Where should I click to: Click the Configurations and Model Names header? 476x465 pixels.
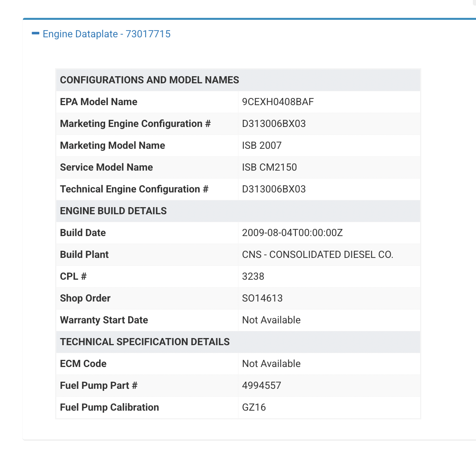[x=150, y=80]
